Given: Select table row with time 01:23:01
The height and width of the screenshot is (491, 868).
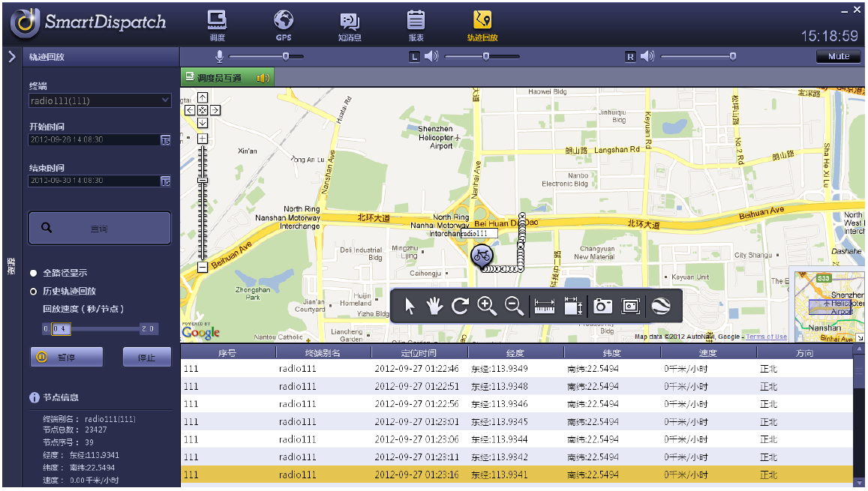Looking at the screenshot, I should pyautogui.click(x=517, y=422).
